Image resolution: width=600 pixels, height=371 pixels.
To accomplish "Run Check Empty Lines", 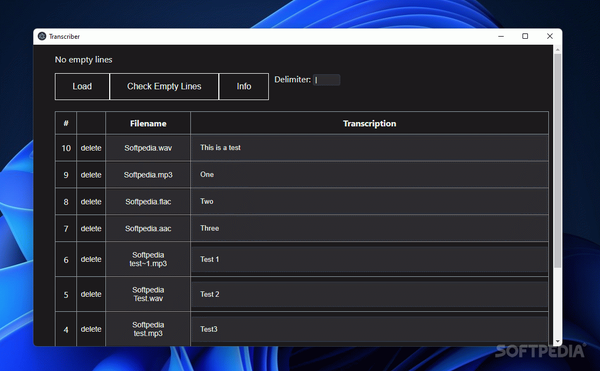I will click(x=164, y=86).
